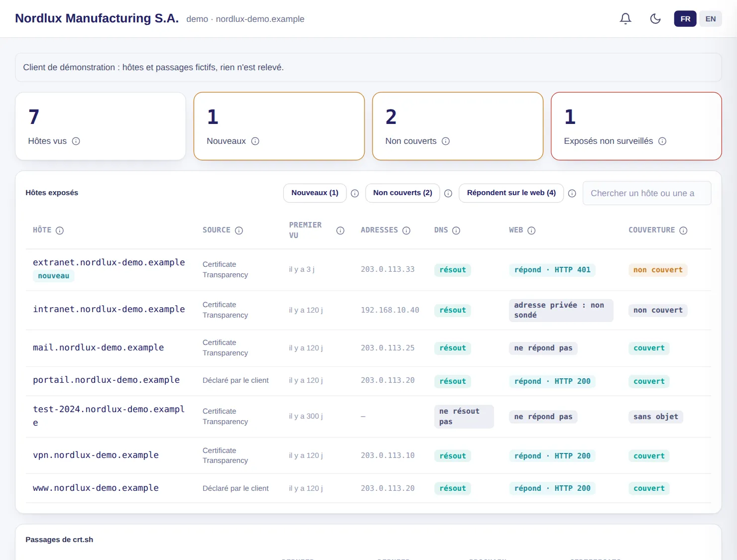Screen dimensions: 737x560
Task: Show info for Hôtes vus card
Action: pyautogui.click(x=76, y=141)
